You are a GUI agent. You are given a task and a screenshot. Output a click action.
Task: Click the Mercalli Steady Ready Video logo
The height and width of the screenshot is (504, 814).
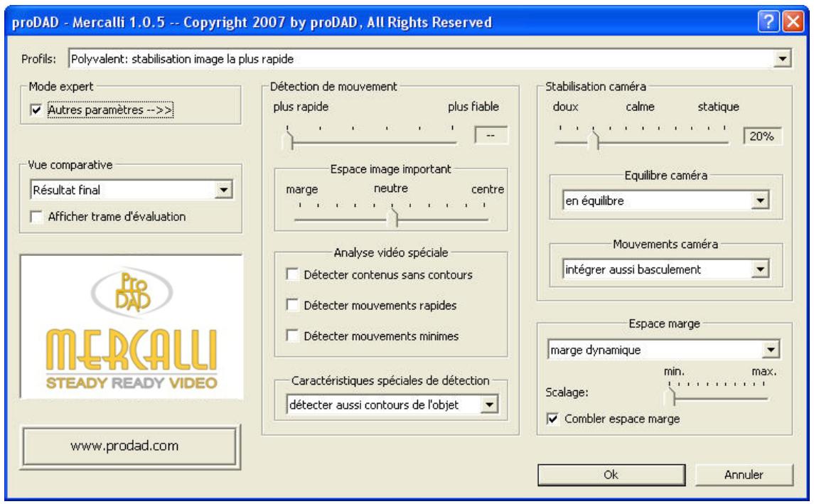click(x=132, y=327)
